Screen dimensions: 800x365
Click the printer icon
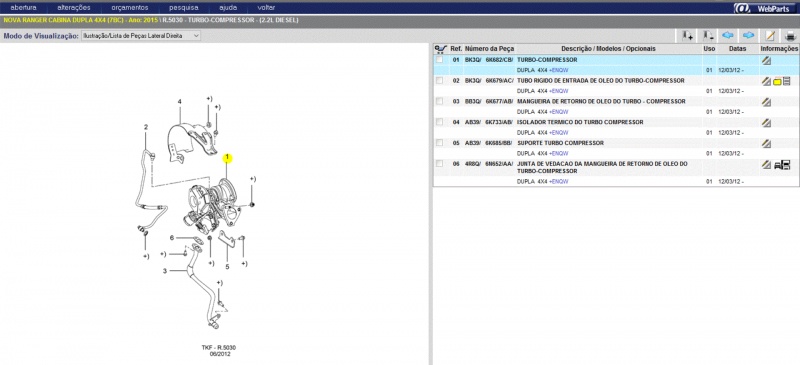[790, 36]
